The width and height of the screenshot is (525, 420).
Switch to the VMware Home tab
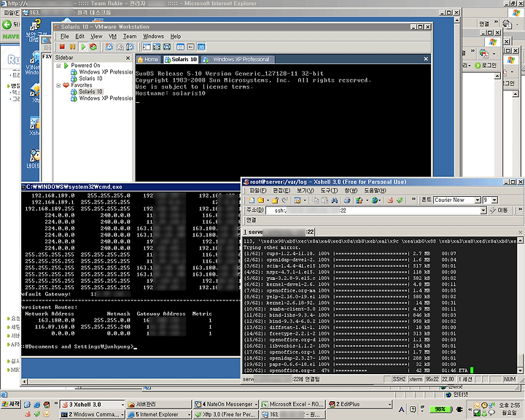147,60
